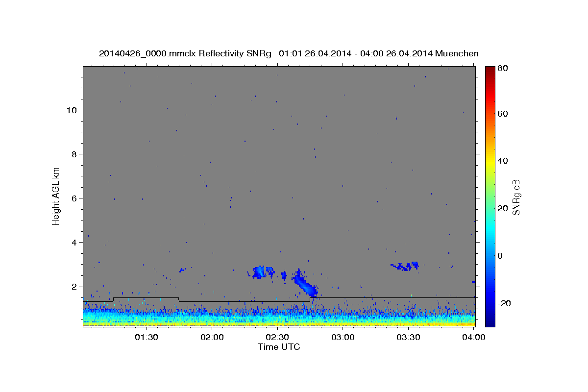Screen dimensions: 588x392
Task: Click the 02:00 time tick label
Action: (x=213, y=337)
